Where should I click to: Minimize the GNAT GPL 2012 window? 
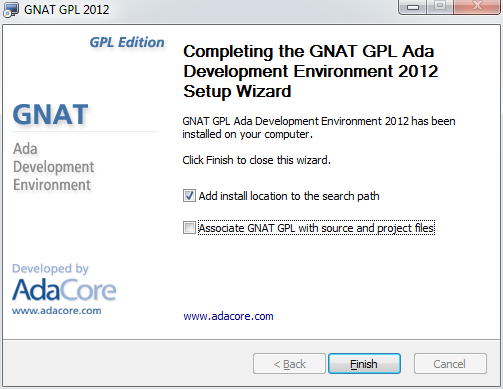click(x=412, y=7)
